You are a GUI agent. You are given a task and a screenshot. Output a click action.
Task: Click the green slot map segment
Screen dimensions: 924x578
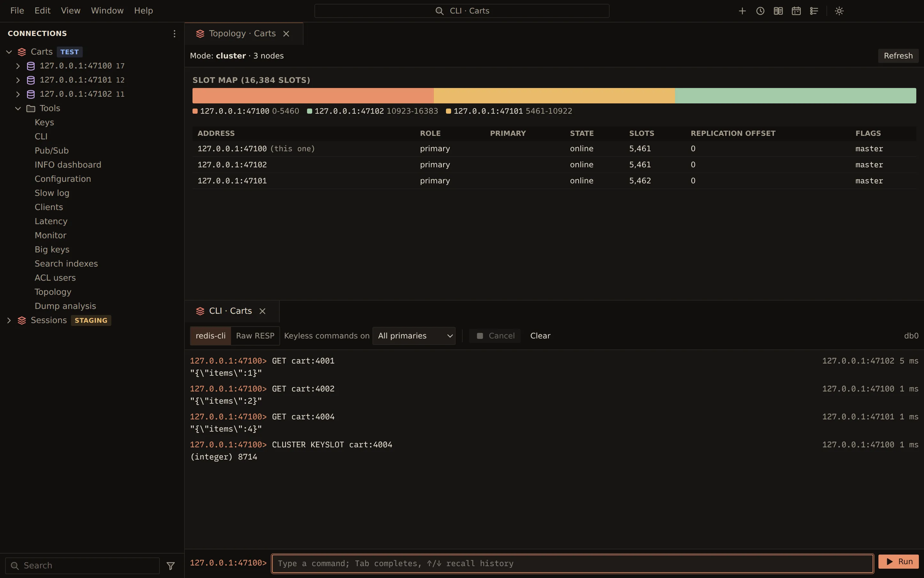tap(795, 96)
